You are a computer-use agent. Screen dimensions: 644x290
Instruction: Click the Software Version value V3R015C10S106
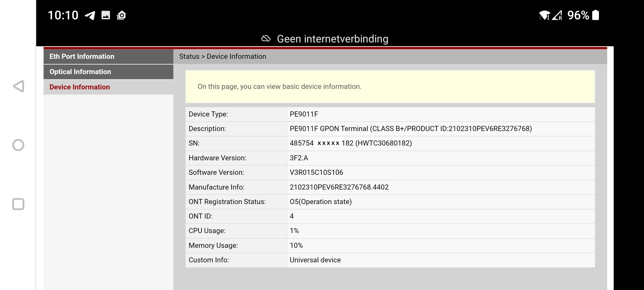coord(316,172)
